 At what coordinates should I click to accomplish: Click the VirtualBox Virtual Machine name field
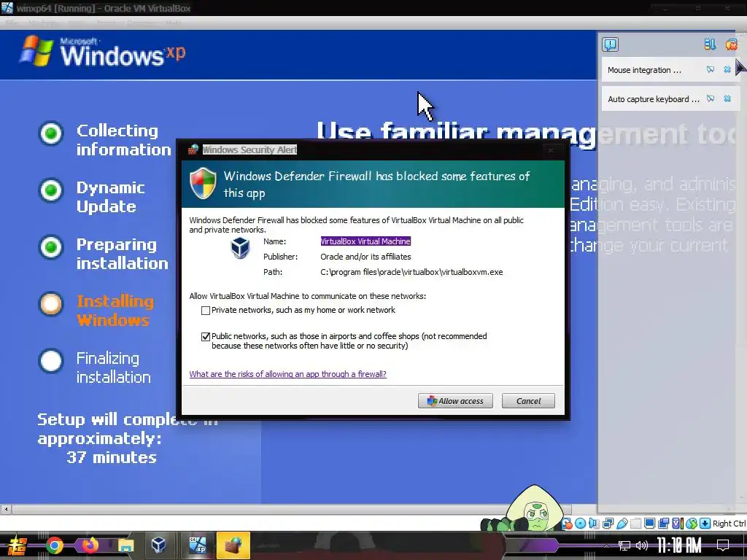pyautogui.click(x=365, y=241)
